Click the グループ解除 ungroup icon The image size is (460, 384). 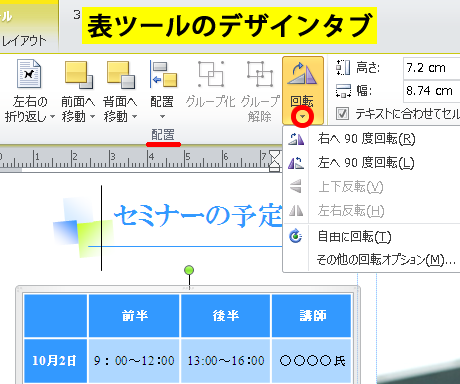coord(260,74)
